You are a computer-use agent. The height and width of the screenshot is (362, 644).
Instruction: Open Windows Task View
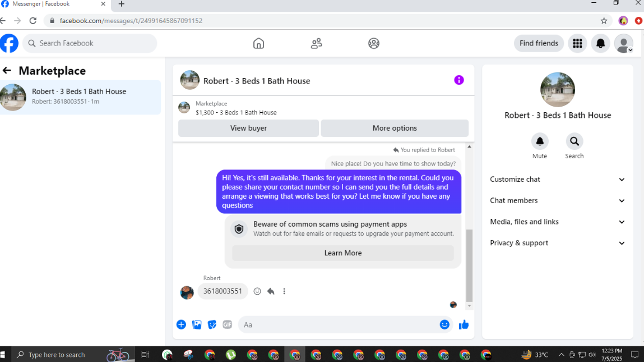pos(145,355)
